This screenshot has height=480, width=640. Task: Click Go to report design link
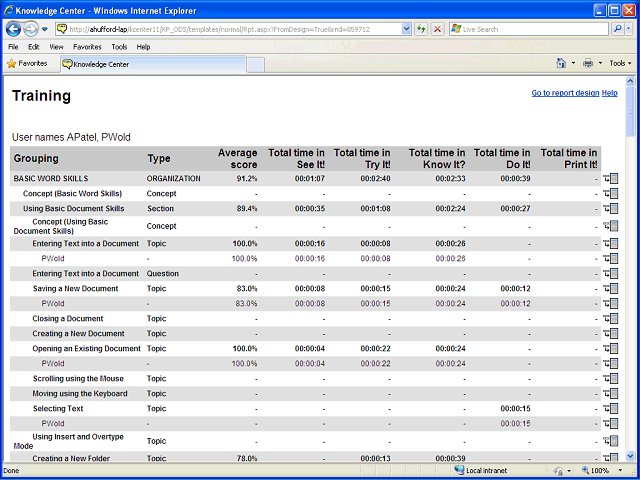[565, 93]
